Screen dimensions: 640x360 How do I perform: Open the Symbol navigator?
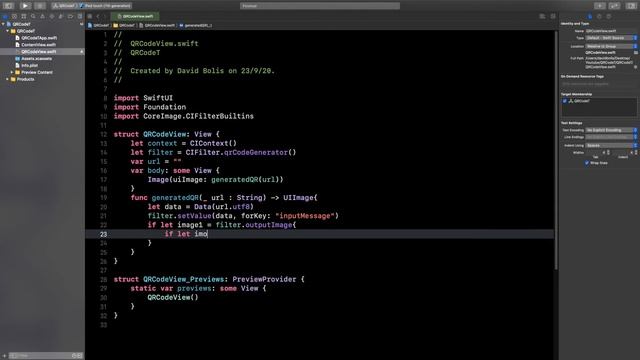click(24, 16)
